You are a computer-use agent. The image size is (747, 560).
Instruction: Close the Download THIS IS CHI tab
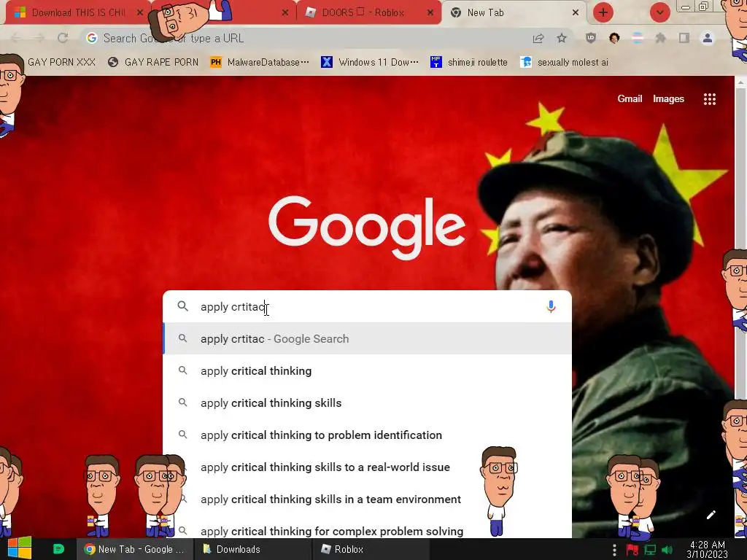pyautogui.click(x=140, y=13)
